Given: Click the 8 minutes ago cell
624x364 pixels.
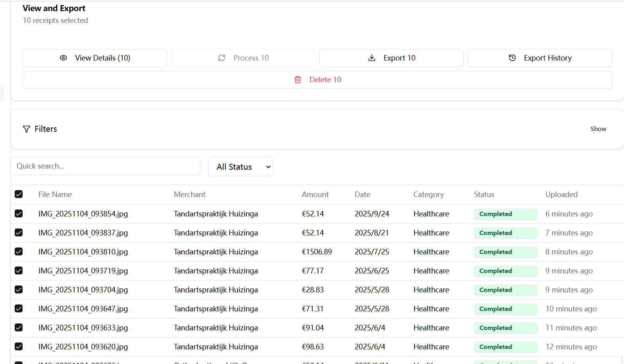Looking at the screenshot, I should 569,252.
